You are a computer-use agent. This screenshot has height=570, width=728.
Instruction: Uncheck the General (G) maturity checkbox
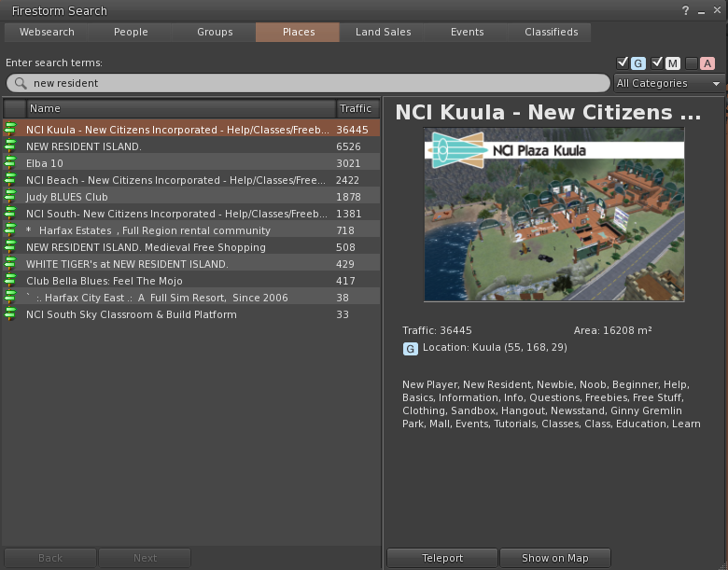(x=623, y=63)
